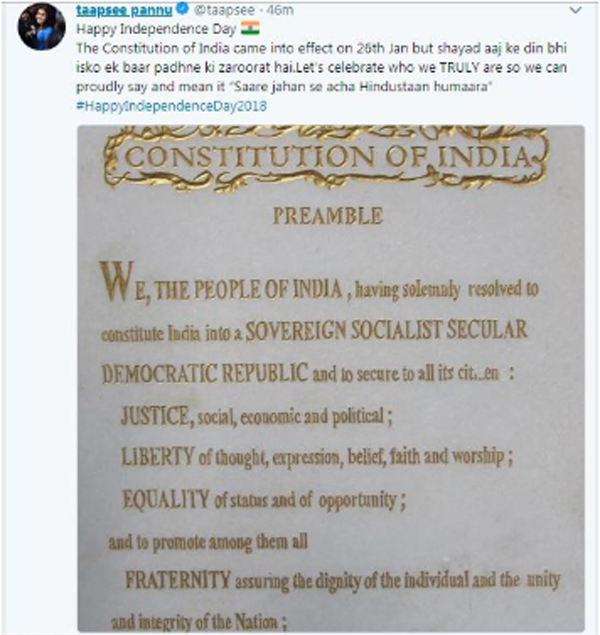Click the word PREAMBLE in the photo
Screen dimensions: 600x635
point(327,215)
